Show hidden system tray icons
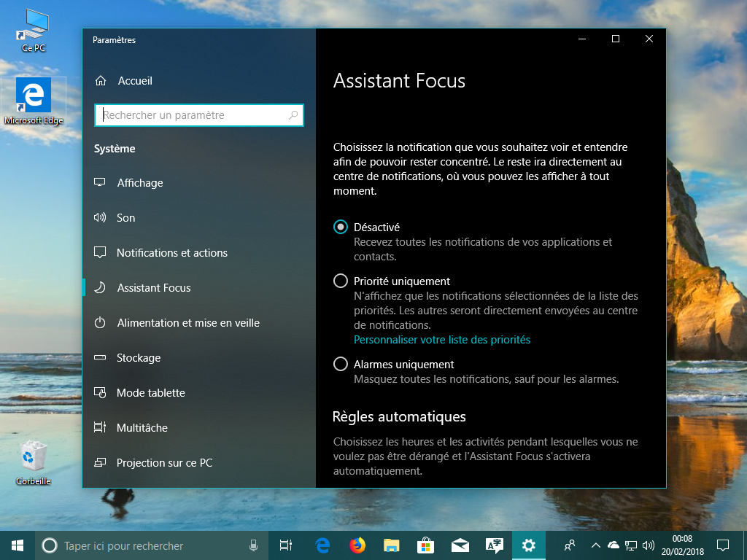The height and width of the screenshot is (560, 747). point(595,545)
